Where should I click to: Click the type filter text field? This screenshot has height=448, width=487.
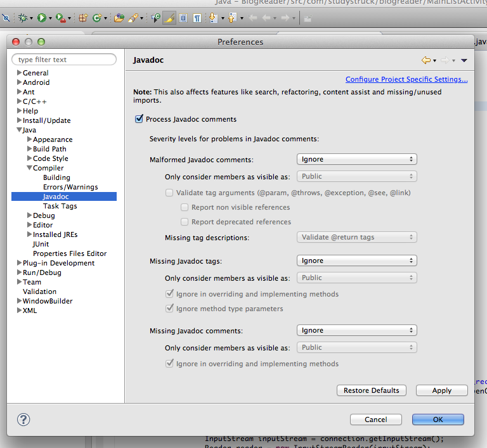coord(65,60)
